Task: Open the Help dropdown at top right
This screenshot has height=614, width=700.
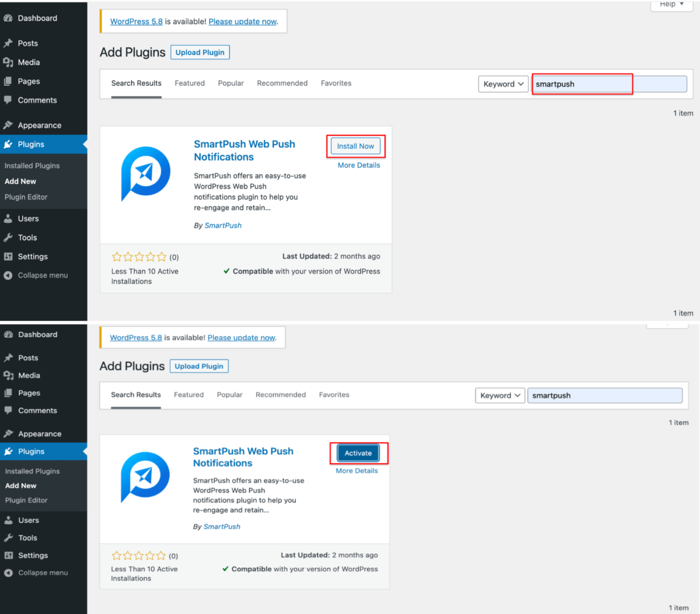Action: click(x=670, y=5)
